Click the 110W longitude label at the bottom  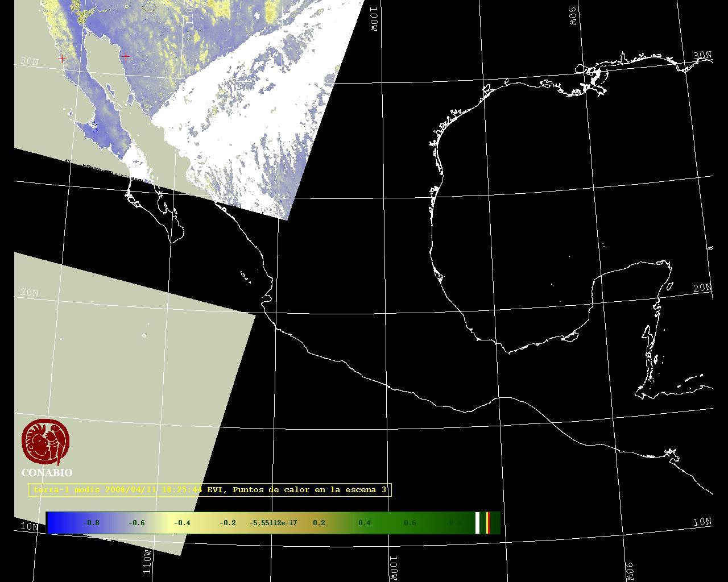tap(147, 562)
